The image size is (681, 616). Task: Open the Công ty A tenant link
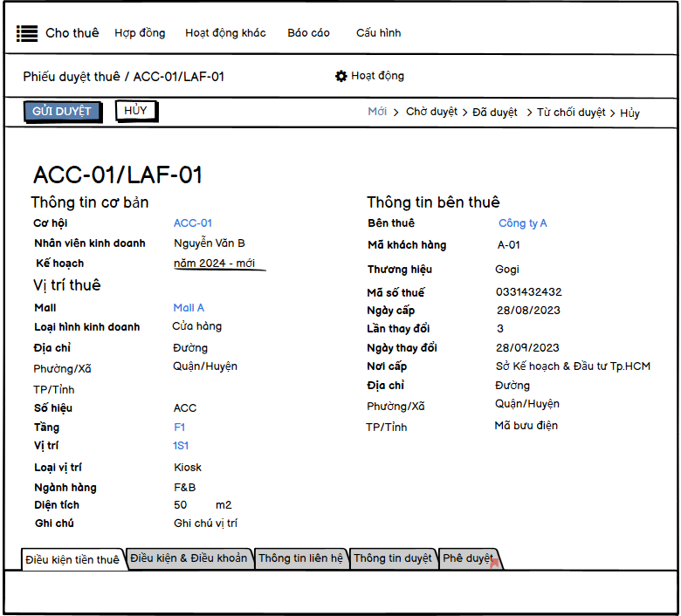pyautogui.click(x=522, y=223)
